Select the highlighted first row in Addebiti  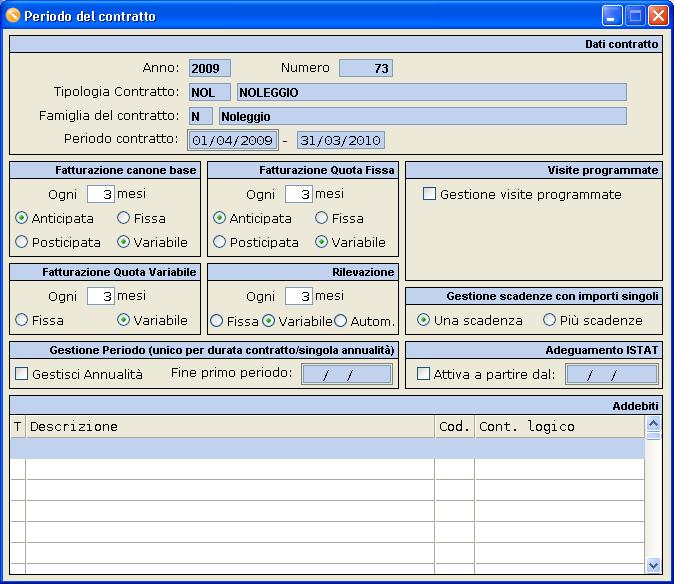pyautogui.click(x=327, y=448)
